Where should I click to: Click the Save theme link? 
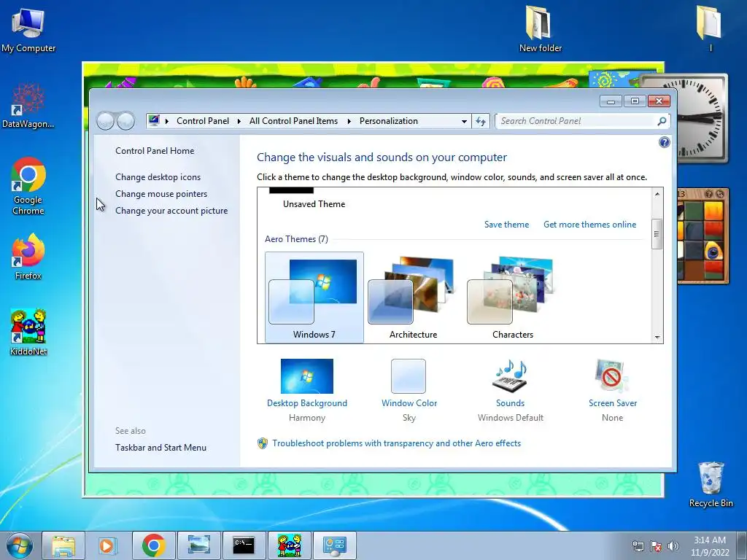coord(506,225)
